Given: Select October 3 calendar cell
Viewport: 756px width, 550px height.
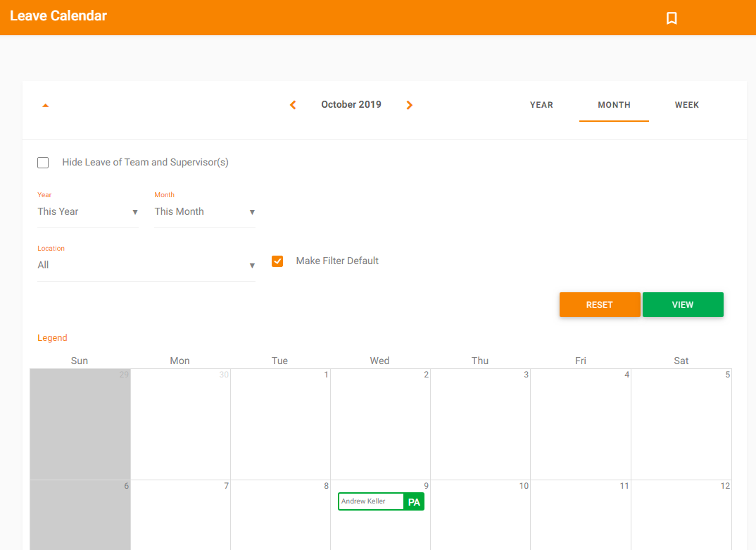Looking at the screenshot, I should [480, 424].
